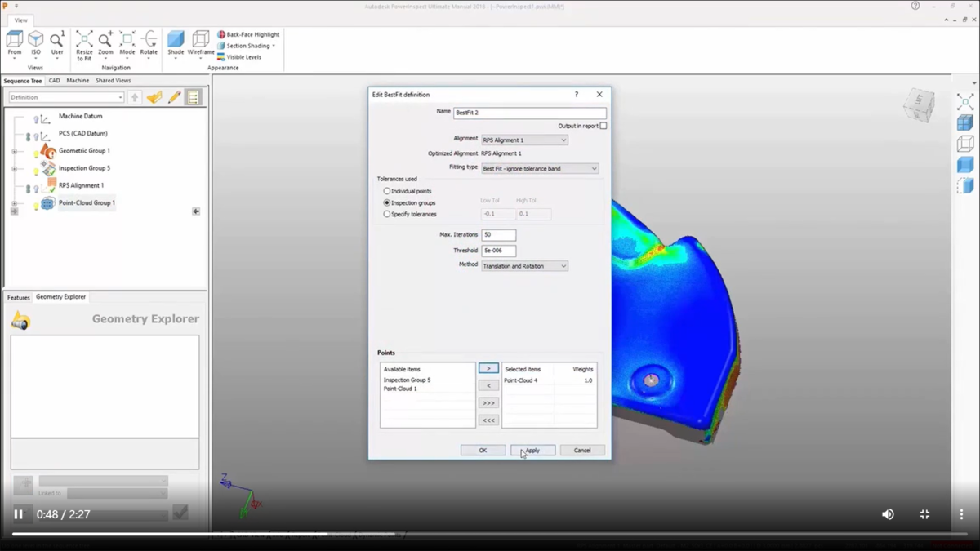Cancel the BestFit dialog

(582, 451)
